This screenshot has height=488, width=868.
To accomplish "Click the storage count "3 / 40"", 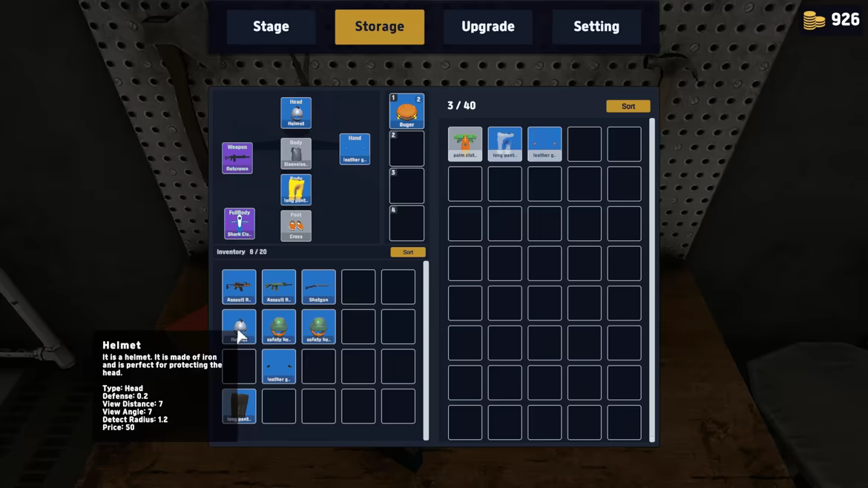I will (x=461, y=105).
